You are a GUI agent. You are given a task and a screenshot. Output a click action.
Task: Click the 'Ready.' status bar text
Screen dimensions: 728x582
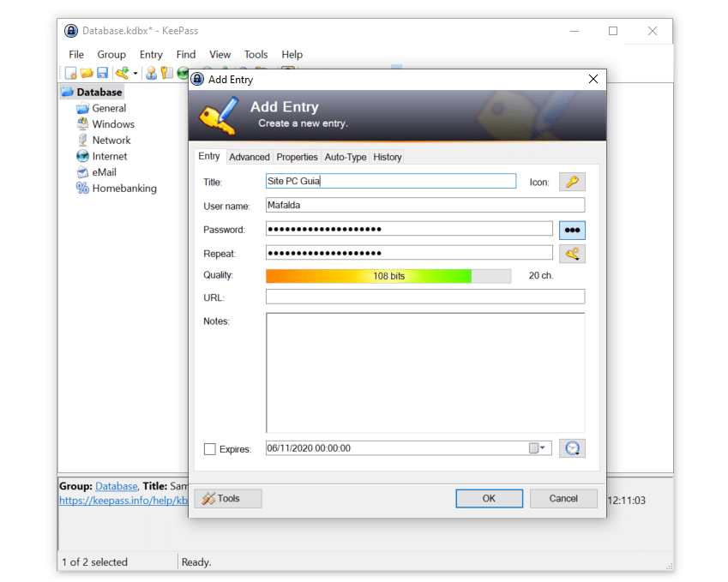pyautogui.click(x=196, y=562)
